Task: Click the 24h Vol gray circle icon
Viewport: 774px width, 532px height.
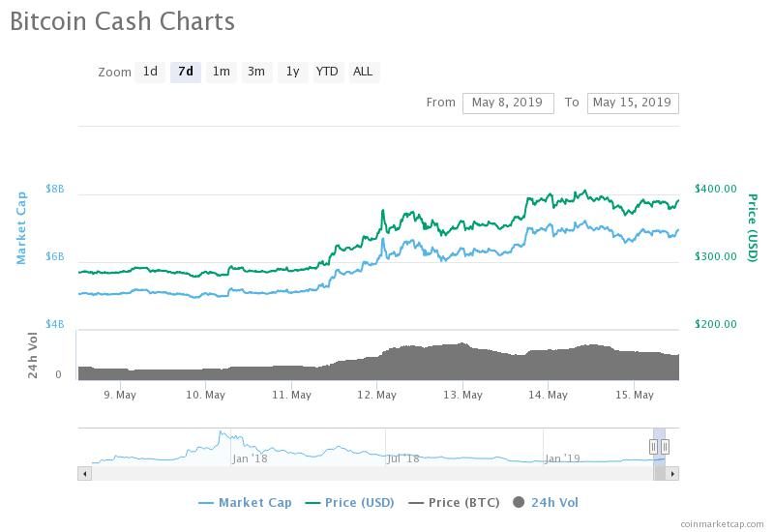Action: [x=519, y=502]
